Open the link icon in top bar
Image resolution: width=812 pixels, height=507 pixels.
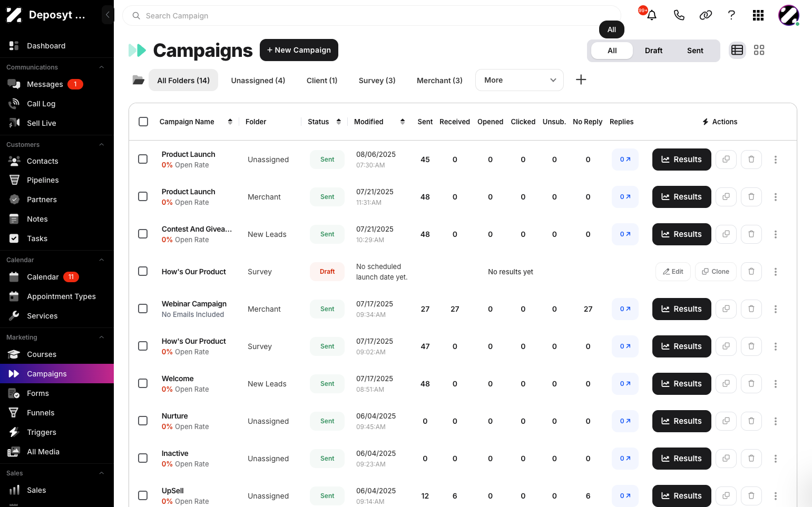[706, 15]
